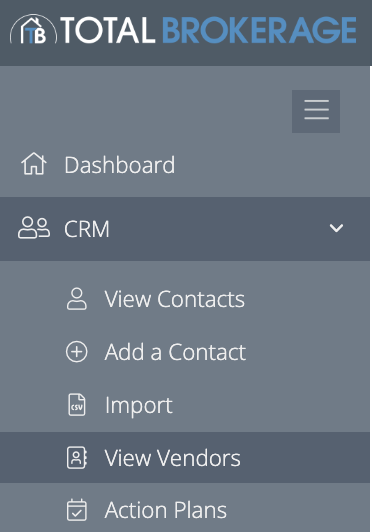Click the Dashboard home icon
This screenshot has width=372, height=532.
click(x=34, y=164)
